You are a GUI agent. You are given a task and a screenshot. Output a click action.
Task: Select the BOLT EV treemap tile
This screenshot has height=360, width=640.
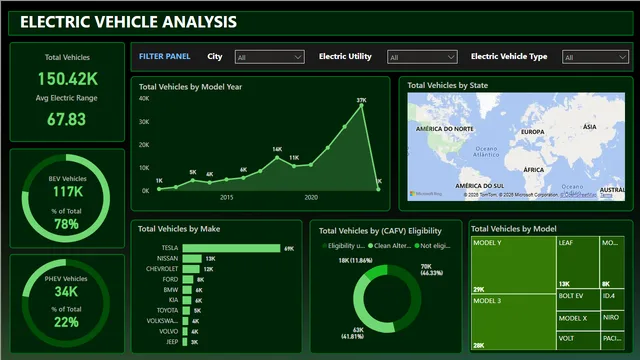[578, 300]
